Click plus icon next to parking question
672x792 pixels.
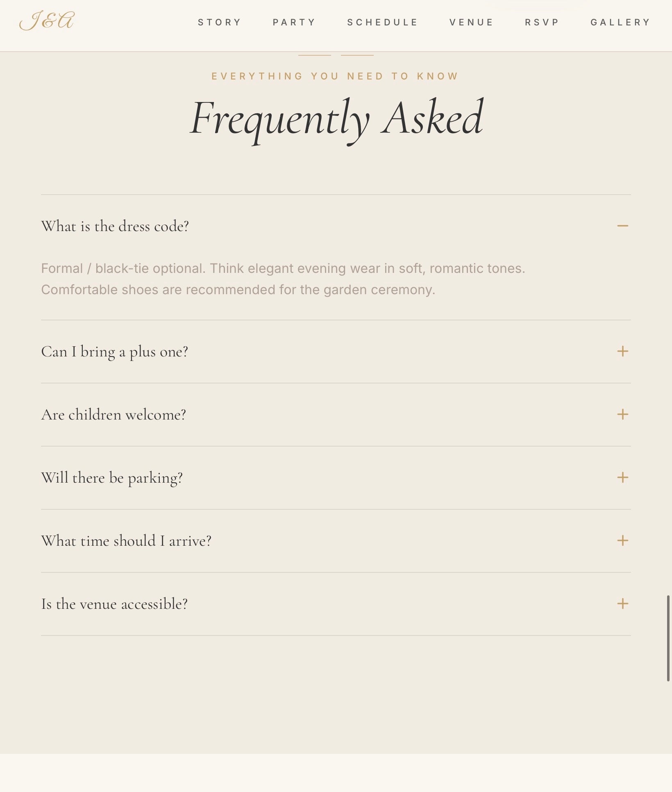[622, 477]
